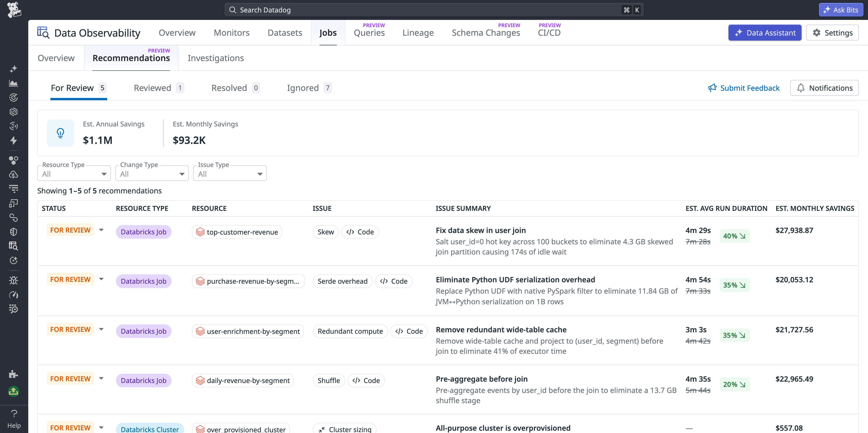This screenshot has height=433, width=868.
Task: Open the area chart dashboards sidebar icon
Action: (x=14, y=83)
